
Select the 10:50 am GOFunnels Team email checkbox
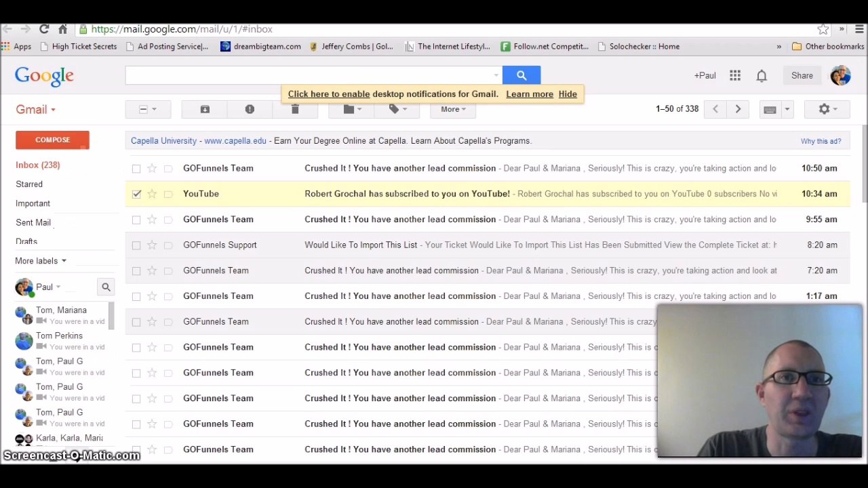[x=136, y=168]
